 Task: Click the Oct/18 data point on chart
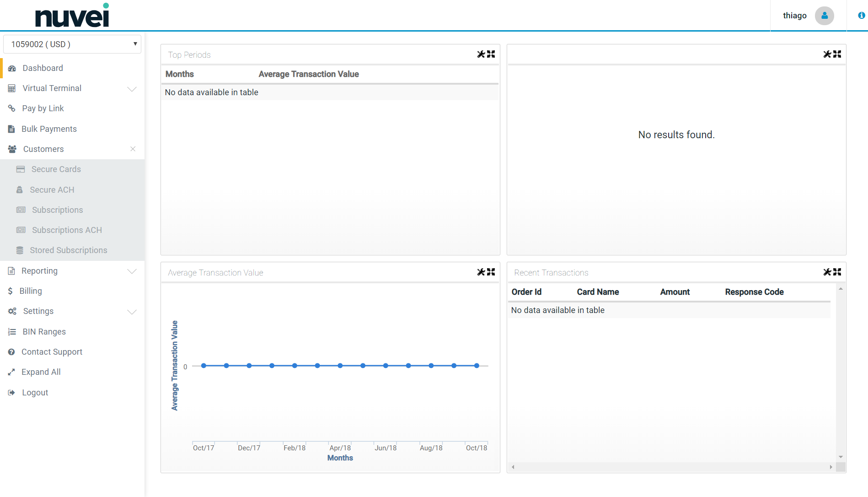[477, 366]
